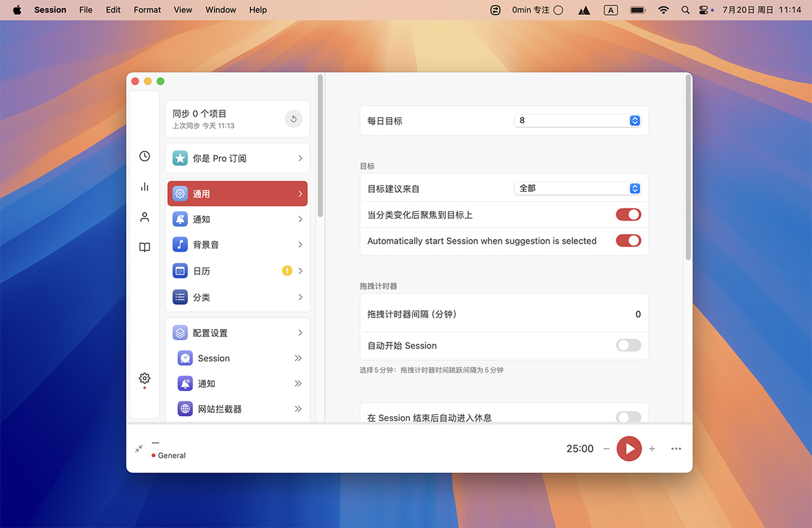
Task: Open the profile person icon tab
Action: (x=144, y=217)
